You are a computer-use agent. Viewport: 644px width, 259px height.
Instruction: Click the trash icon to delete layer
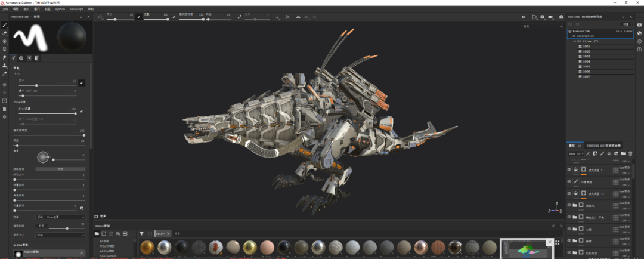(x=630, y=153)
